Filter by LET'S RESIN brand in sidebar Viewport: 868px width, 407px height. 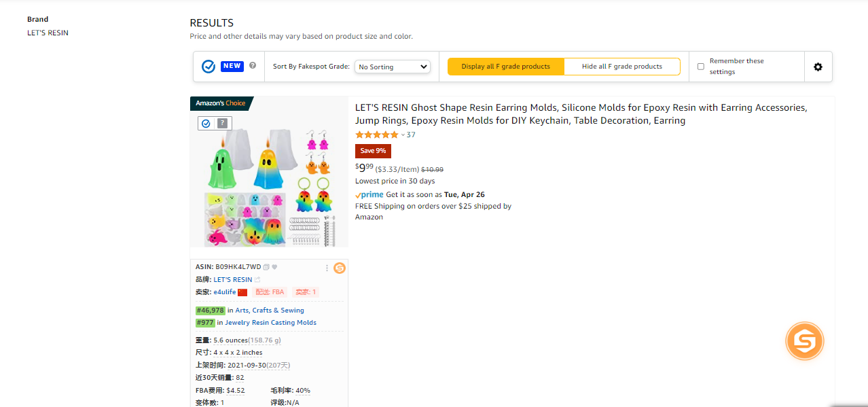tap(48, 33)
